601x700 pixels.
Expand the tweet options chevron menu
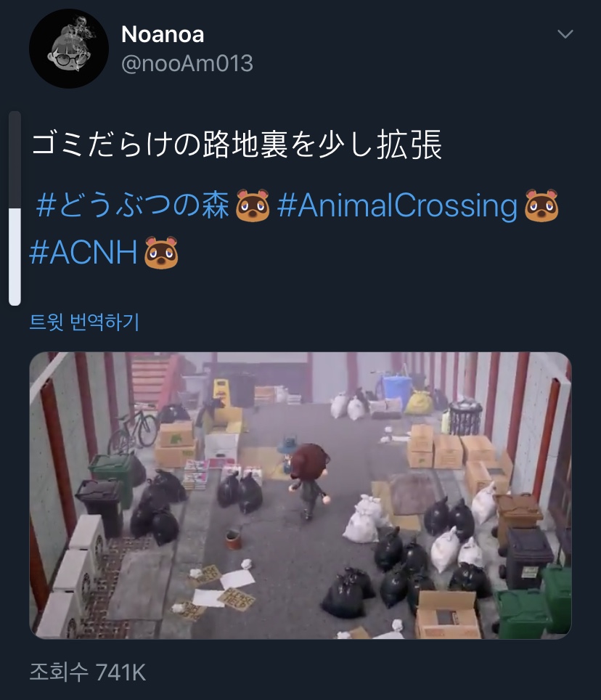(x=565, y=34)
